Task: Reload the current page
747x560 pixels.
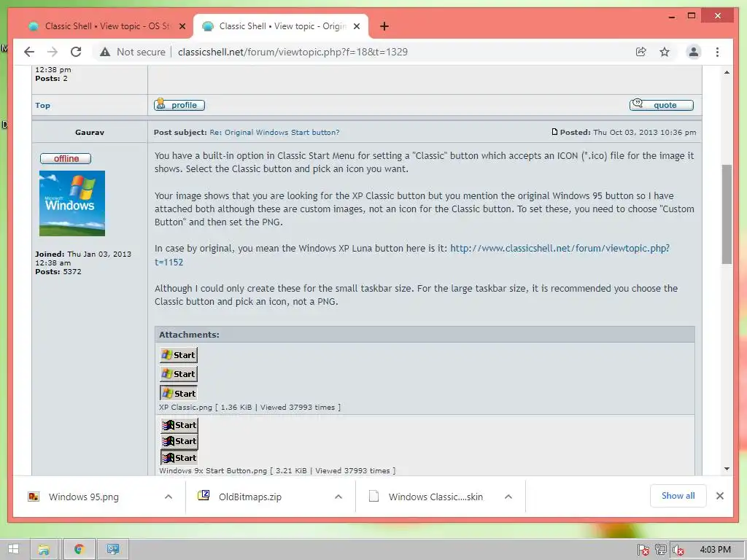Action: [76, 52]
